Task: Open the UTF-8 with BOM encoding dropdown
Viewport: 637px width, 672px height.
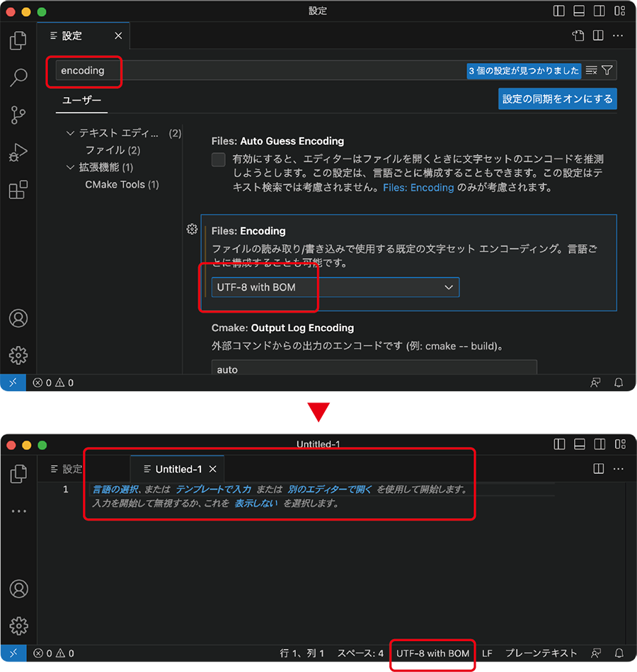Action: [335, 287]
